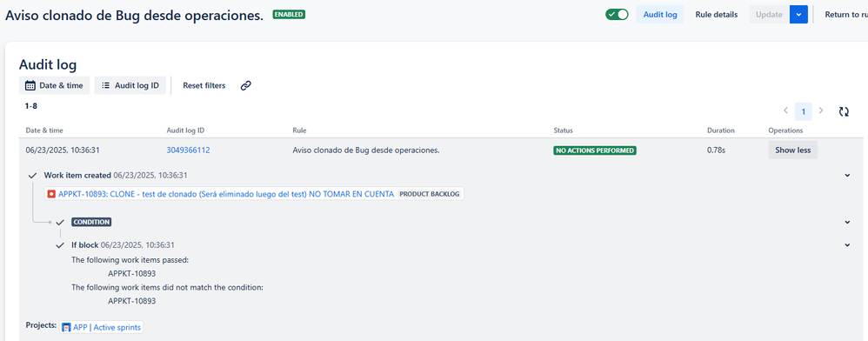Screen dimensions: 868x341
Task: Collapse the If block section chevron
Action: [847, 244]
